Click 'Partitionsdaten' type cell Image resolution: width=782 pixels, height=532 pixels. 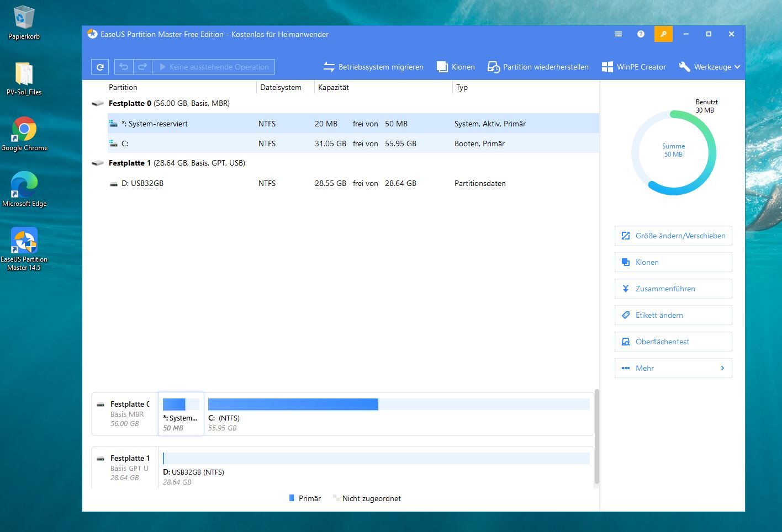pos(480,183)
